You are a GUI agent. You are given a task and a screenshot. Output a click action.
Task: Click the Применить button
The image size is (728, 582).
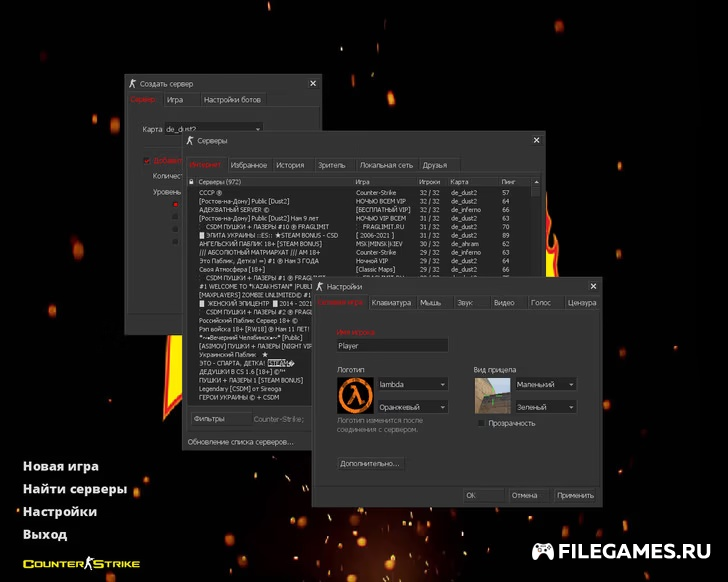coord(575,495)
